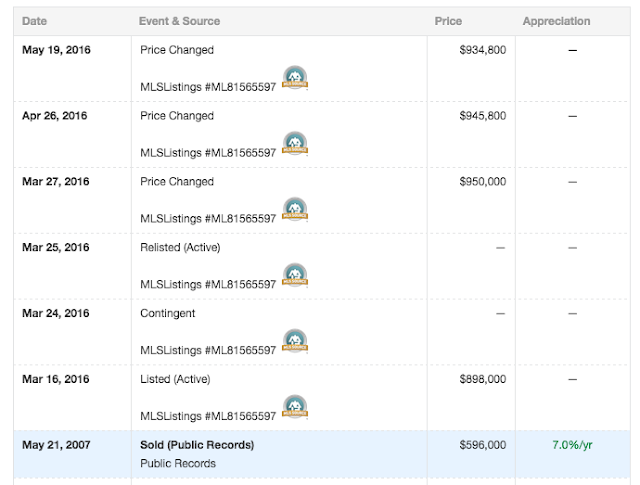Click the Price column header
This screenshot has width=640, height=485.
(448, 21)
